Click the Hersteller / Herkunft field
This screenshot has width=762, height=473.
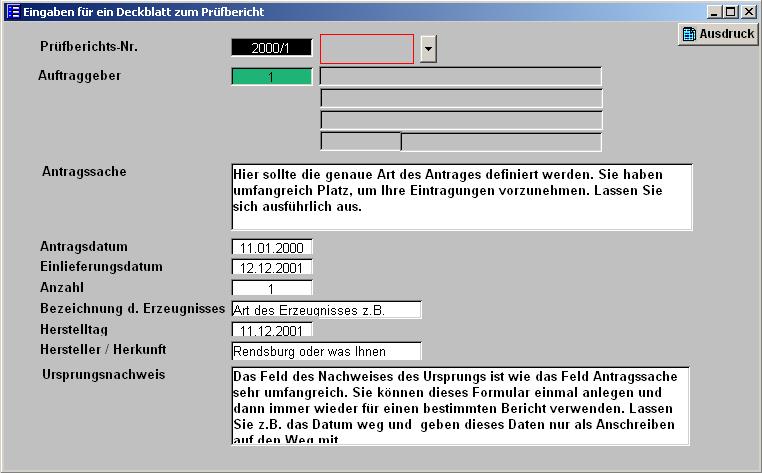pos(326,351)
